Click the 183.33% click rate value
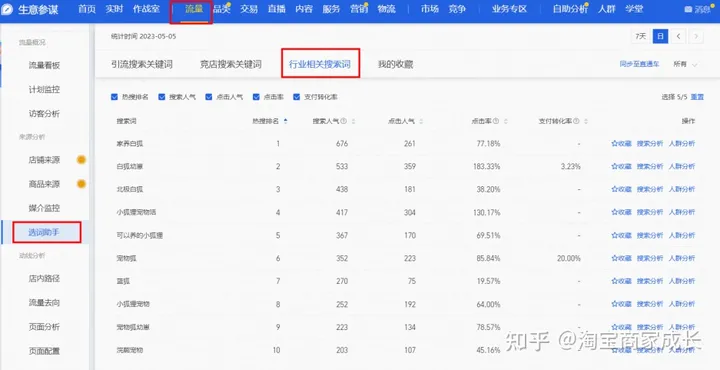 coord(486,166)
